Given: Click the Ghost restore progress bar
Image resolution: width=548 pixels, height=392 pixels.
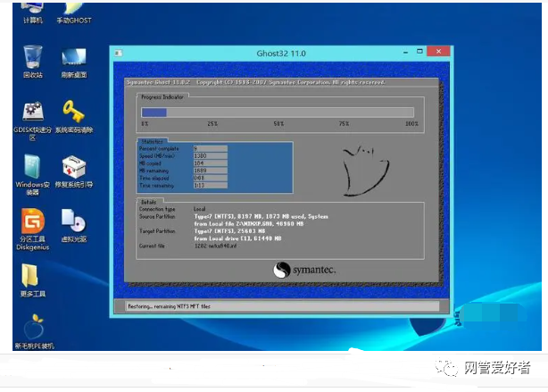Looking at the screenshot, I should 278,113.
